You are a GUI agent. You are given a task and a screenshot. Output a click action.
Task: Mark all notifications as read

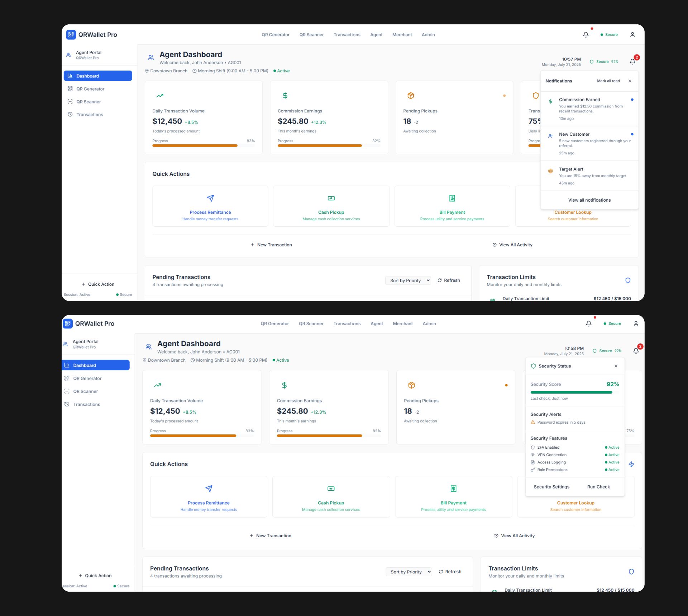click(608, 81)
